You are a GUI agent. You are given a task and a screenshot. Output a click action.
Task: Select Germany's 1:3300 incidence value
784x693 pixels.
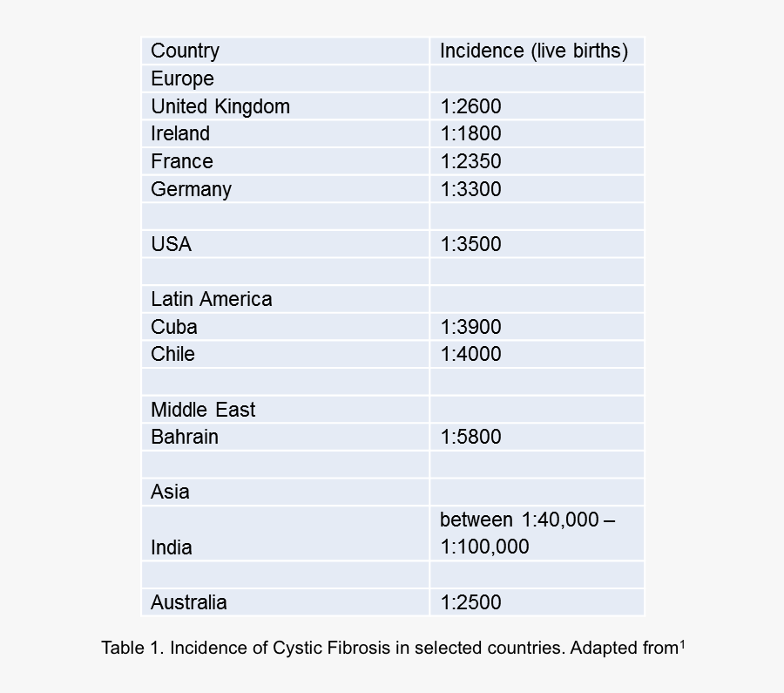coord(470,189)
